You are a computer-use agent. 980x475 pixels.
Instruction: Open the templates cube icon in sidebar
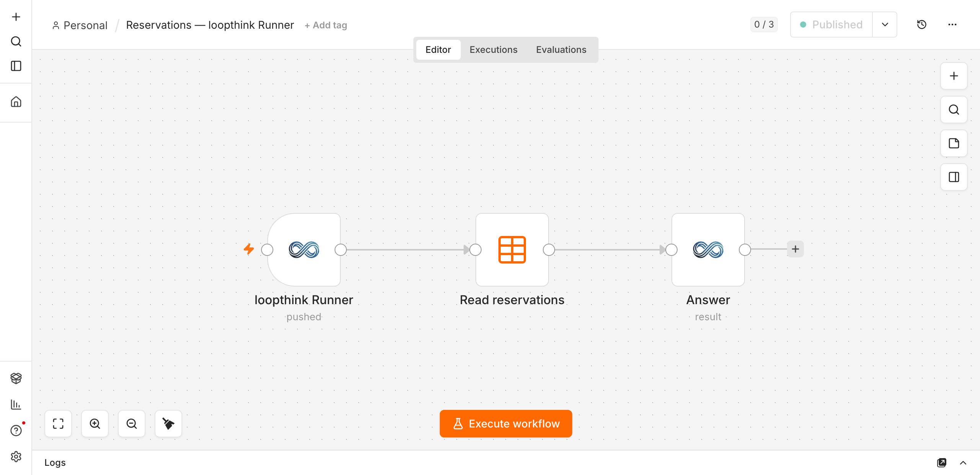(16, 378)
